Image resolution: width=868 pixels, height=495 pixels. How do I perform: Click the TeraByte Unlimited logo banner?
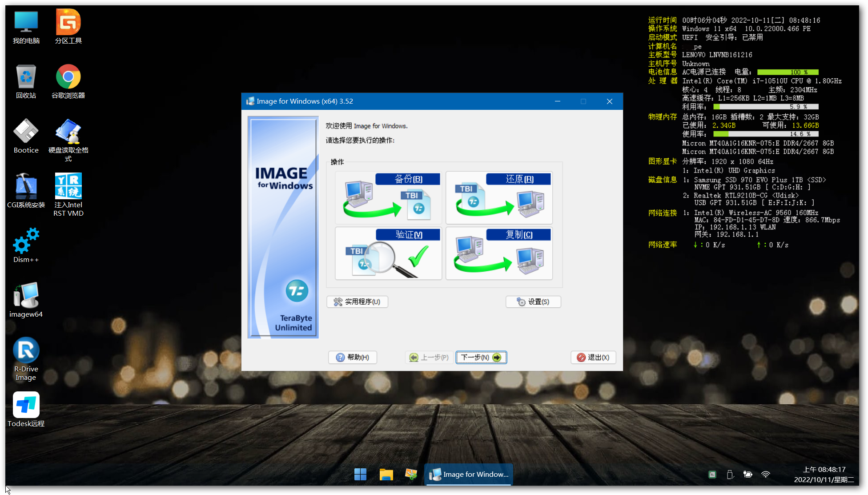click(283, 227)
